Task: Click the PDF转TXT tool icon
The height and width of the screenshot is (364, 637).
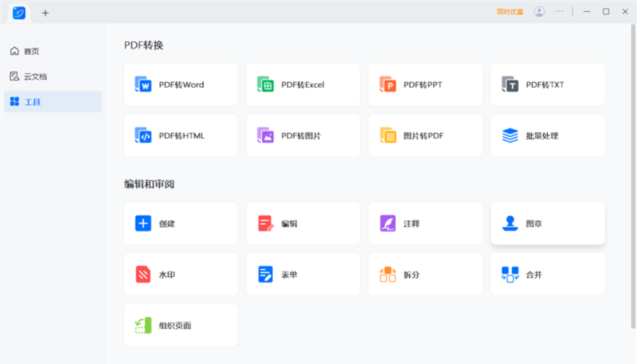Action: [x=510, y=85]
